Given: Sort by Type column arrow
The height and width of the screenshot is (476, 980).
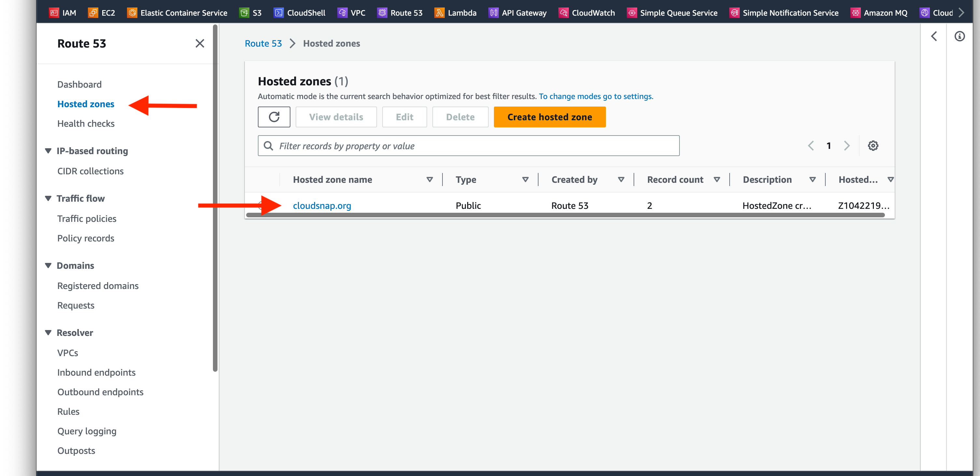Looking at the screenshot, I should [525, 180].
